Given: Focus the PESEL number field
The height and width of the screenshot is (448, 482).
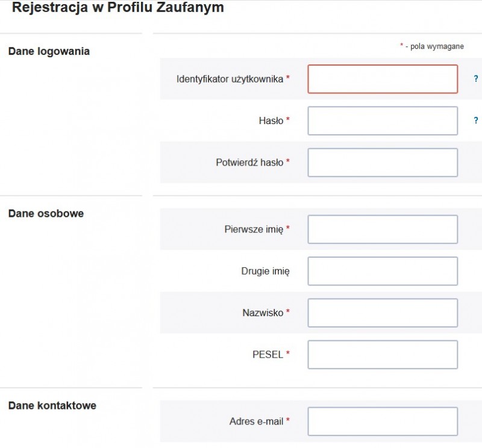Looking at the screenshot, I should pos(383,355).
